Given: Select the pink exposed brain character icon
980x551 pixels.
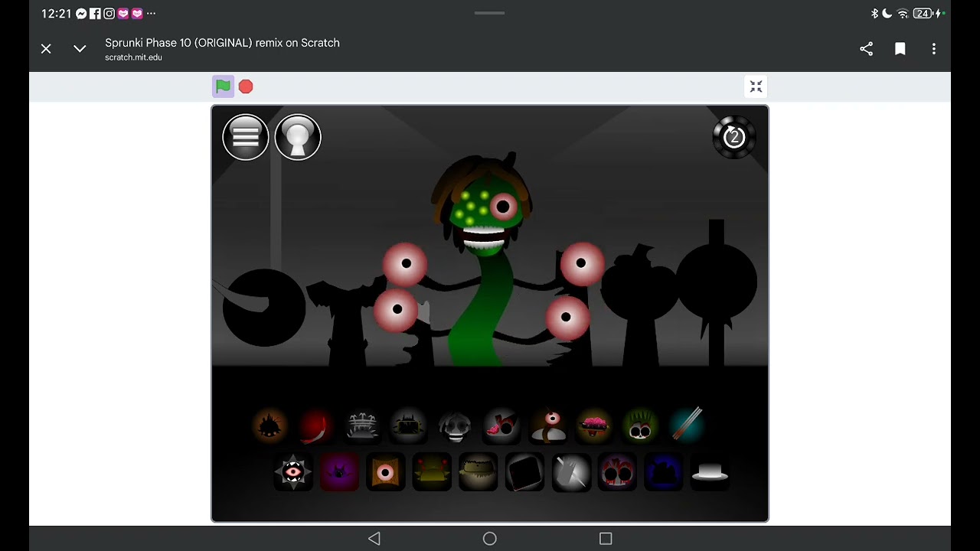Looking at the screenshot, I should coord(593,425).
